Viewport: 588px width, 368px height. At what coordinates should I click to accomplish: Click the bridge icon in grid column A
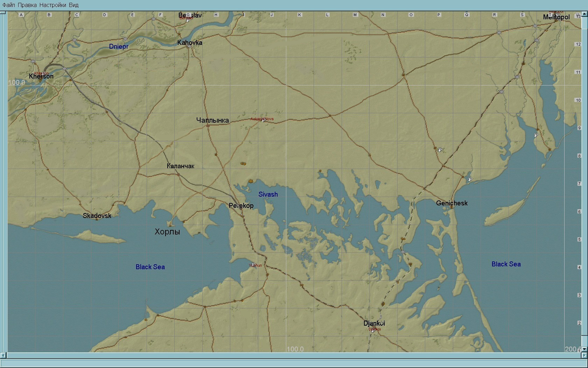click(33, 62)
